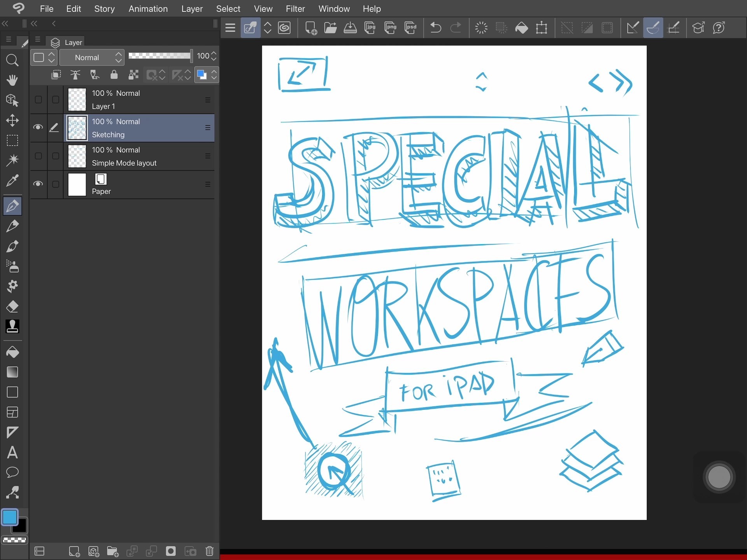Screen dimensions: 747x560
Task: Select the Text tool
Action: pyautogui.click(x=12, y=452)
